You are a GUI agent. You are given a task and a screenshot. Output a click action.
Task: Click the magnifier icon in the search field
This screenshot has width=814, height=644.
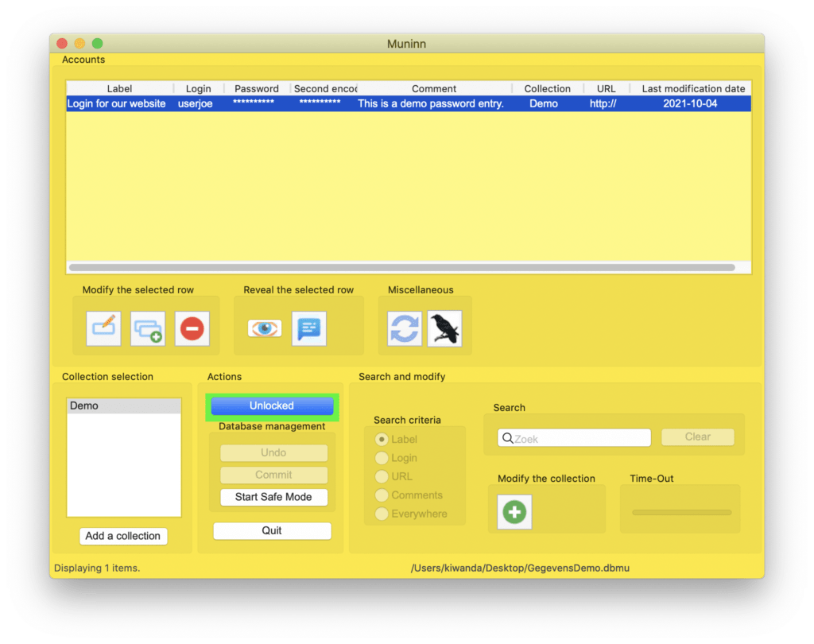click(508, 438)
